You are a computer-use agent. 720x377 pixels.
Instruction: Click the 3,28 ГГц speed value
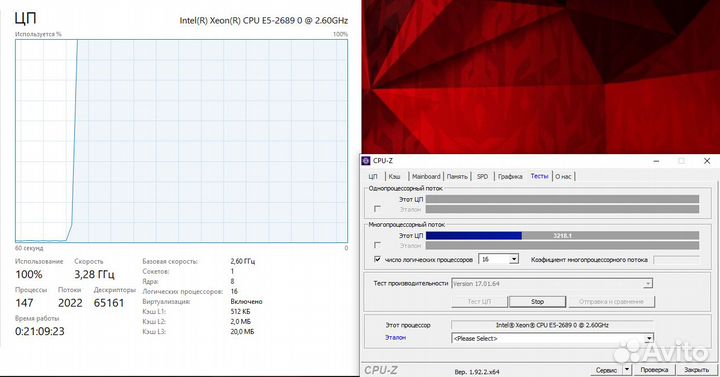click(95, 275)
